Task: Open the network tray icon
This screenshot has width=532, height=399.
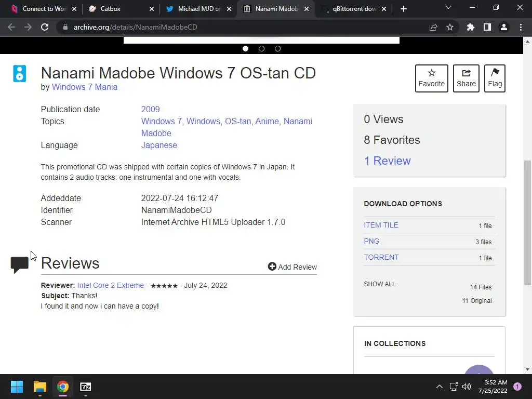Action: pos(454,387)
